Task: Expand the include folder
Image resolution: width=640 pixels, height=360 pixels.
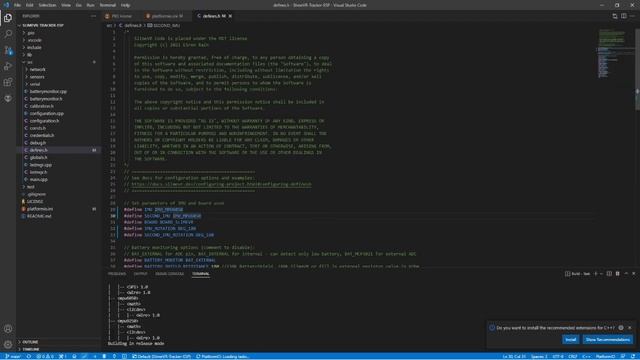Action: point(34,47)
